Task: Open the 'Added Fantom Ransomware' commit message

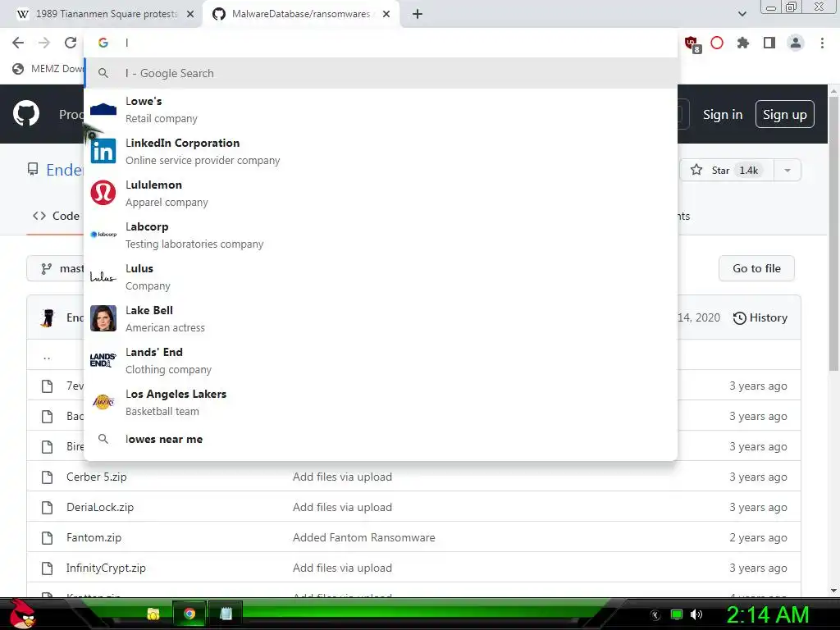Action: [x=363, y=537]
